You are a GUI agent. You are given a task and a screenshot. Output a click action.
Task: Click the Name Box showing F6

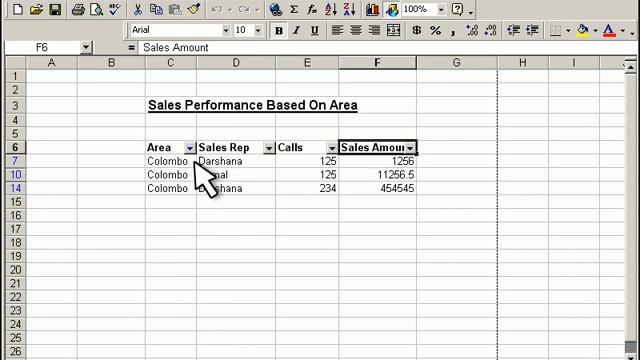[x=42, y=47]
